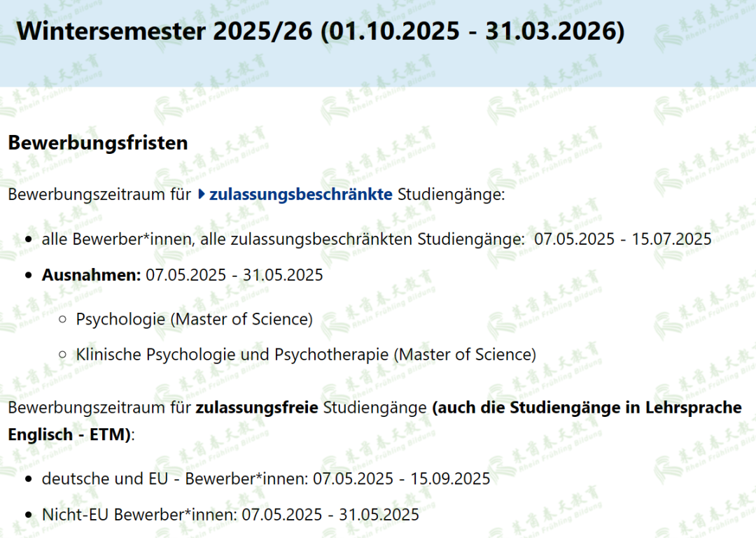Click the bullet before Ausnahmen
The height and width of the screenshot is (538, 756).
29,275
